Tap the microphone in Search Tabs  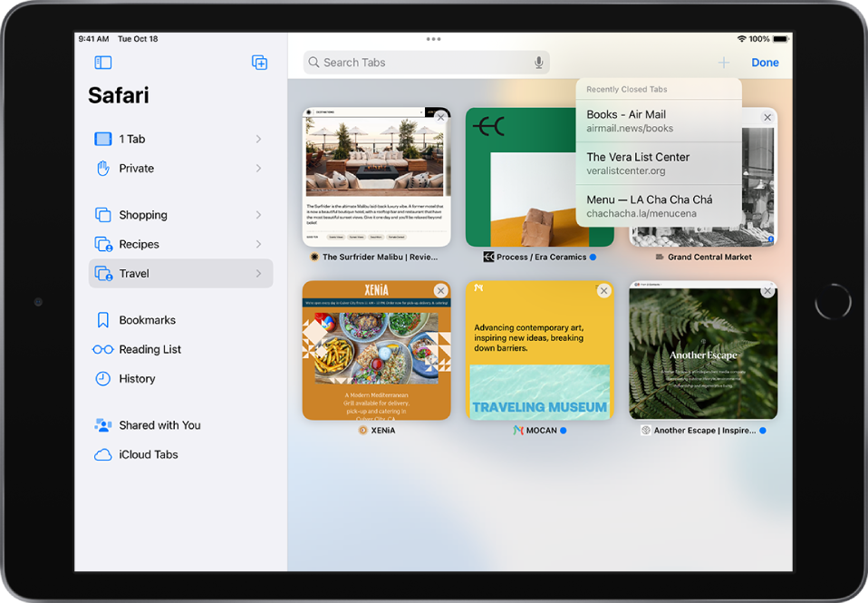[x=538, y=63]
